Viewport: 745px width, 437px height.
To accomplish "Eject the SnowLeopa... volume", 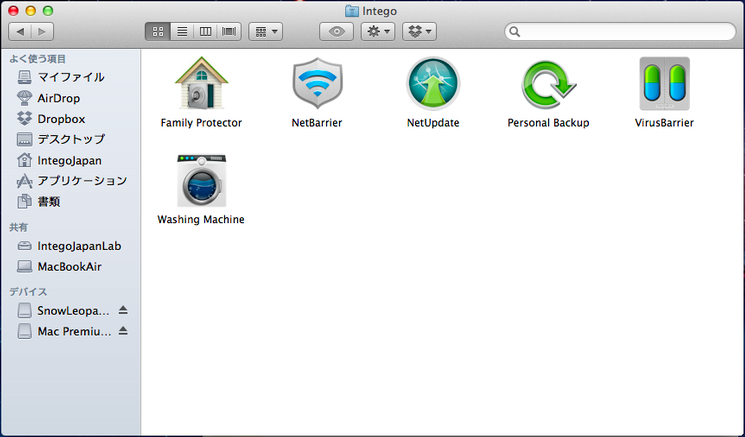I will point(123,310).
